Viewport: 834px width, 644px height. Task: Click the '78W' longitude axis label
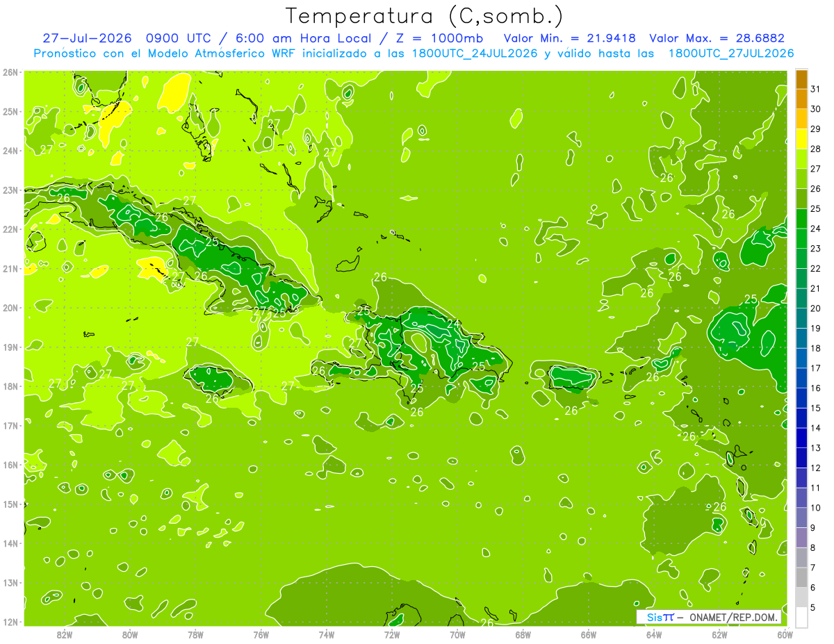[195, 634]
